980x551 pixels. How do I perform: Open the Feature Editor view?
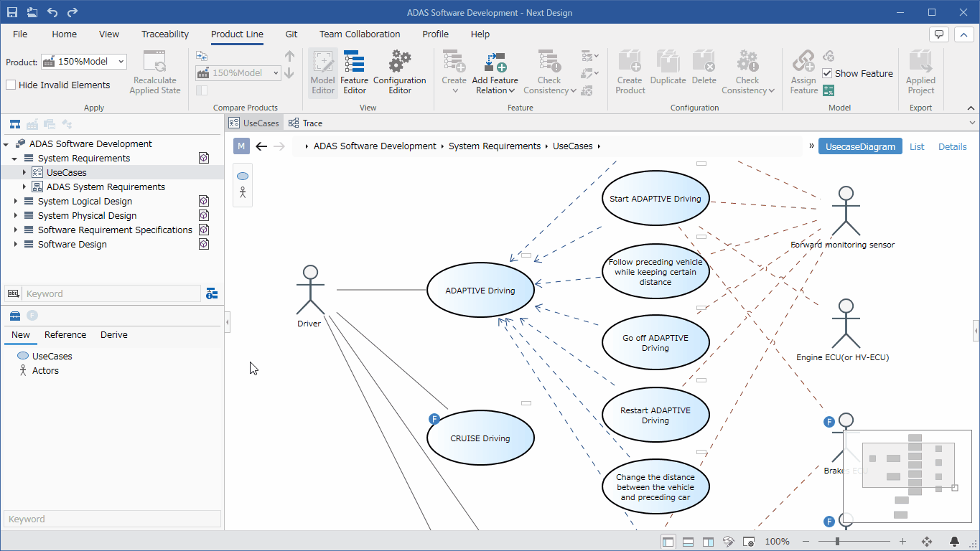tap(354, 72)
